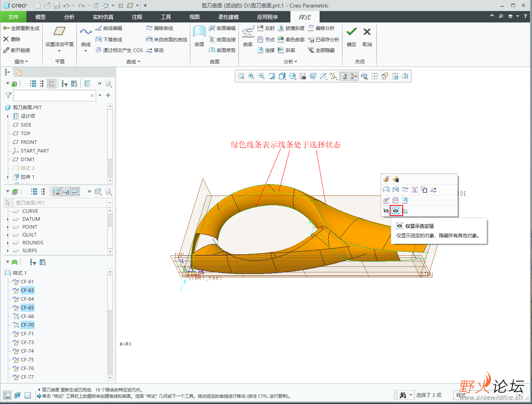Click 全部隐藏 hide all analyses
This screenshot has height=404, width=532.
coord(321,50)
